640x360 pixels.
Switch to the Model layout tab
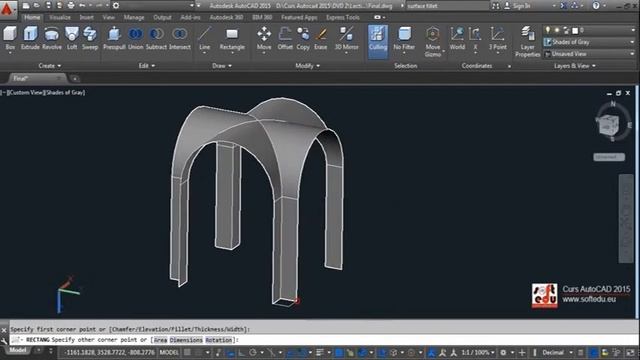(18, 350)
